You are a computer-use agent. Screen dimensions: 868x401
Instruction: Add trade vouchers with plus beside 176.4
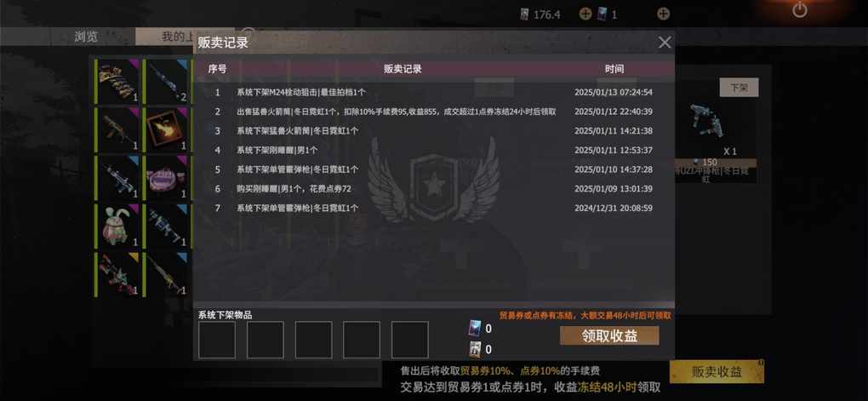(x=585, y=14)
